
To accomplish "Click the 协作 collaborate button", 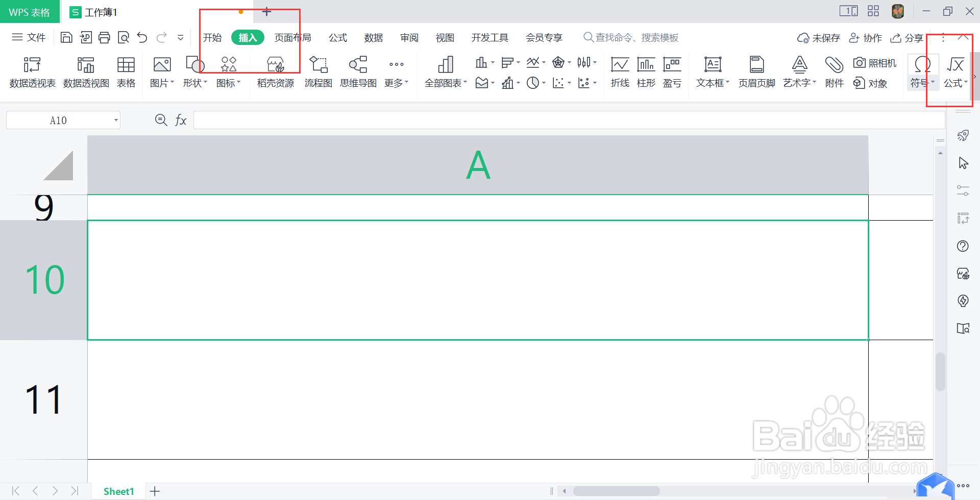I will click(x=865, y=38).
